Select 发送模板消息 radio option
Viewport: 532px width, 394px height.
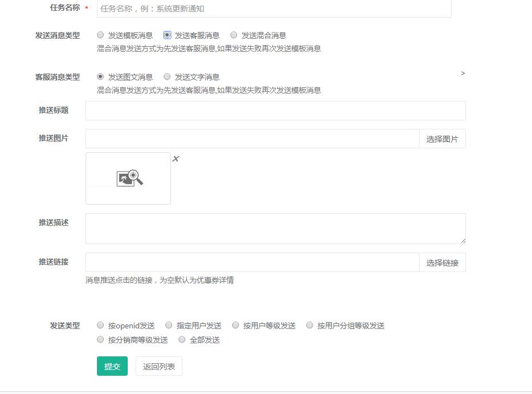pyautogui.click(x=101, y=35)
